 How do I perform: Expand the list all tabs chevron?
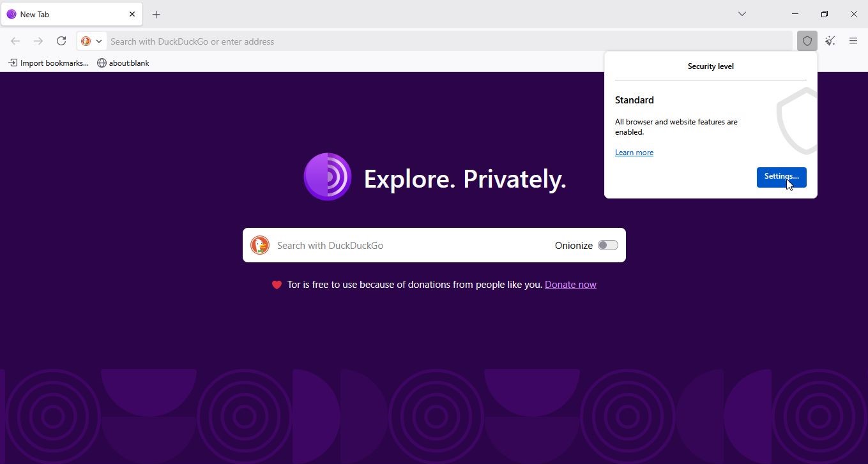[x=742, y=14]
